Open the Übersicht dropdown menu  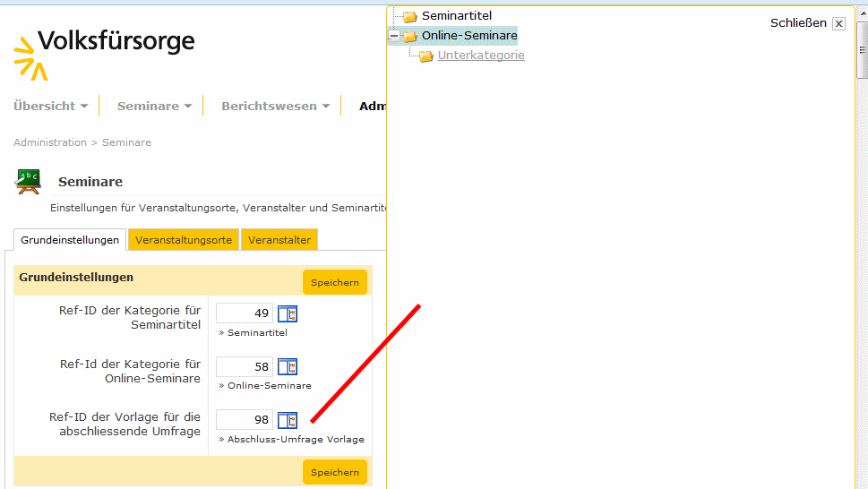tap(50, 106)
